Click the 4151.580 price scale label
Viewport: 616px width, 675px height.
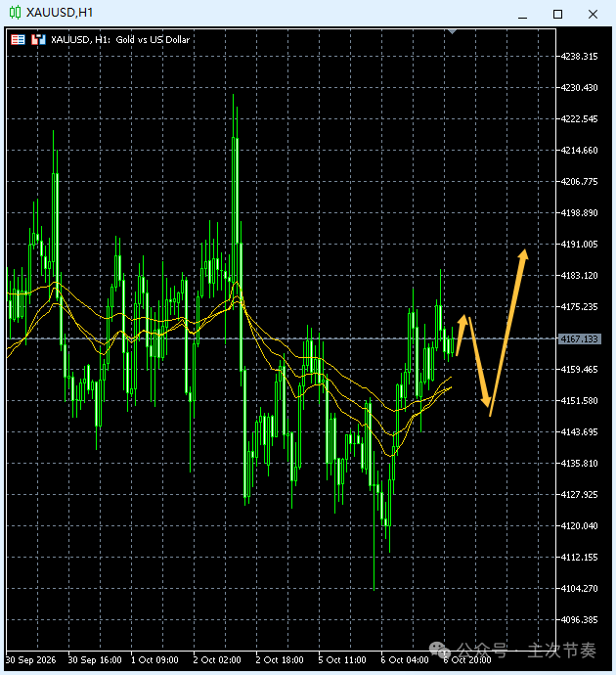click(579, 401)
